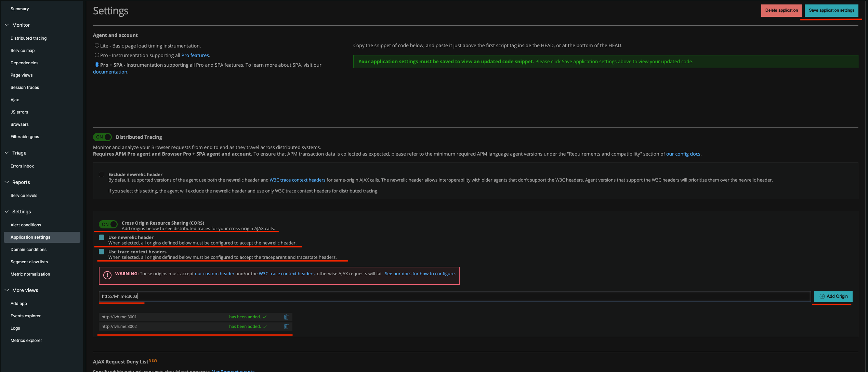Image resolution: width=868 pixels, height=372 pixels.
Task: Click Save application settings button
Action: click(831, 10)
